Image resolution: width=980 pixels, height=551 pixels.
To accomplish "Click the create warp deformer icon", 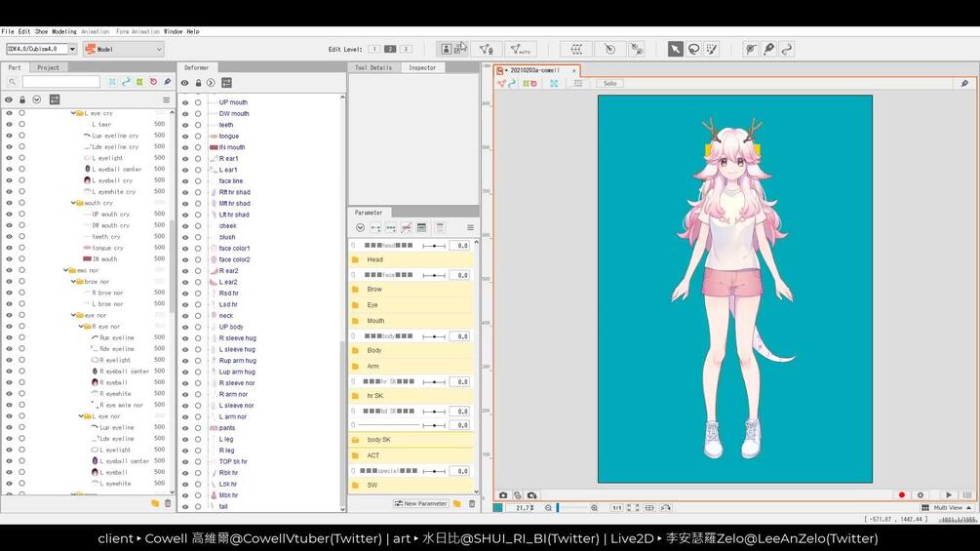I will point(576,49).
